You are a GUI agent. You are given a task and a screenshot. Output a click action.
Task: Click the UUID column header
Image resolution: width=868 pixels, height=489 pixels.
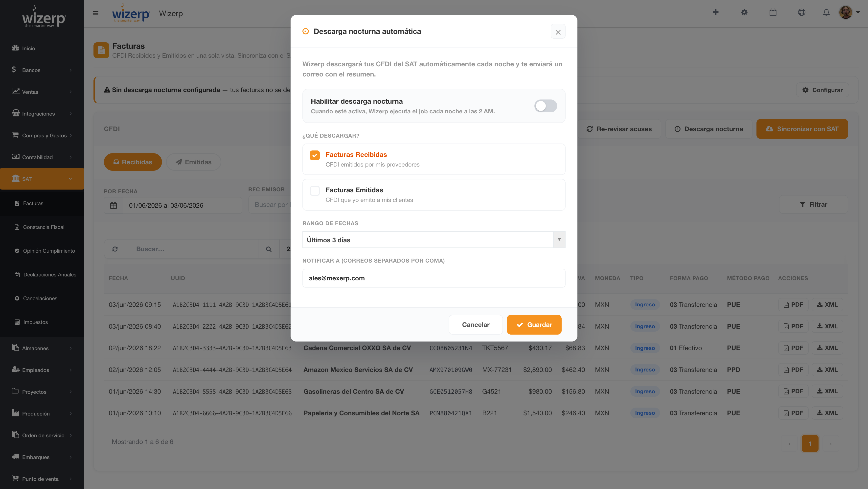tap(178, 278)
